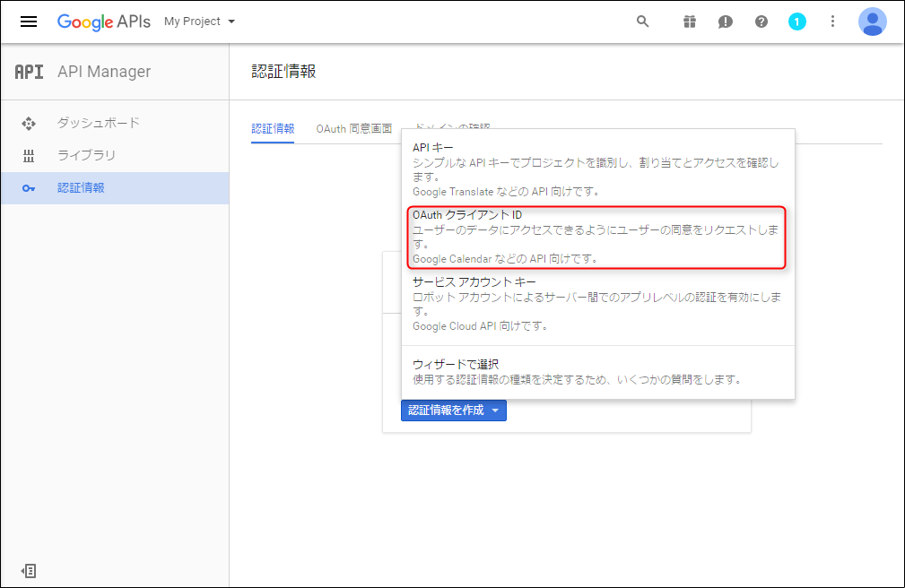Click the 認証情報 page heading
Image resolution: width=905 pixels, height=588 pixels.
coord(284,72)
